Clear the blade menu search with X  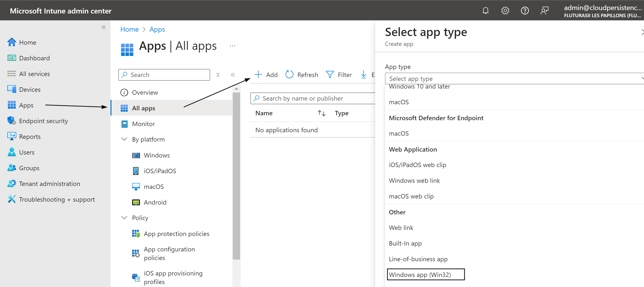218,75
